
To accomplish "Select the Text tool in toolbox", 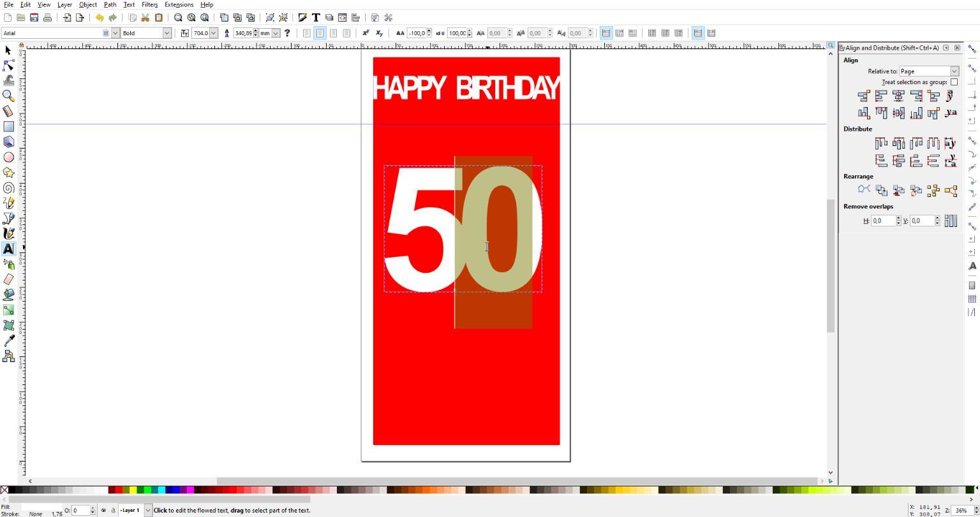I will point(8,249).
